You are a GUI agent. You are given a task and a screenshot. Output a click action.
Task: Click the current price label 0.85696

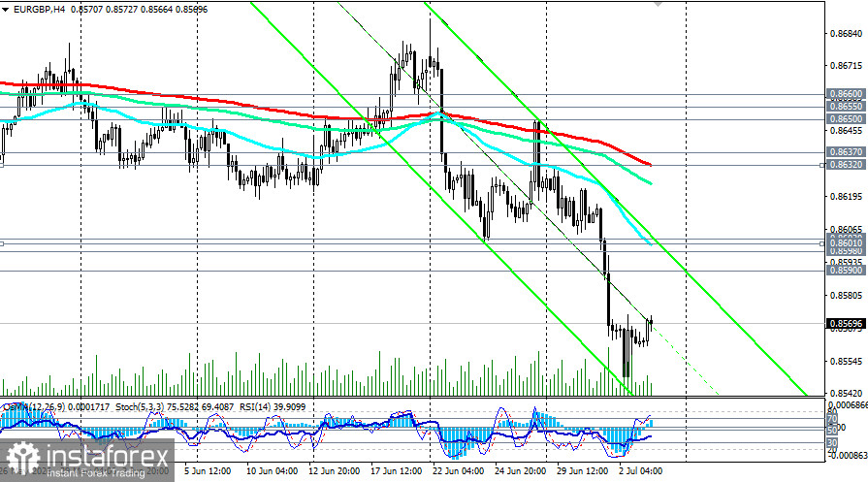(846, 324)
